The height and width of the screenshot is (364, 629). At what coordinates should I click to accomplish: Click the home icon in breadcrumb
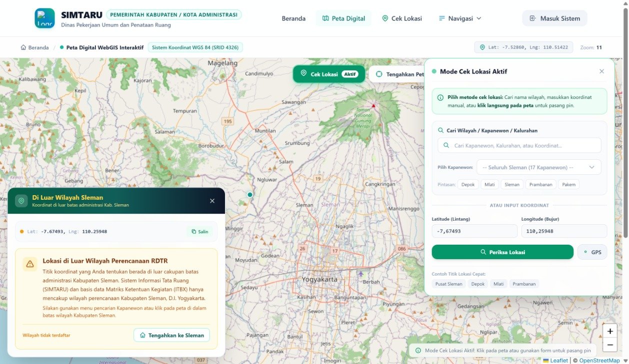[x=23, y=47]
